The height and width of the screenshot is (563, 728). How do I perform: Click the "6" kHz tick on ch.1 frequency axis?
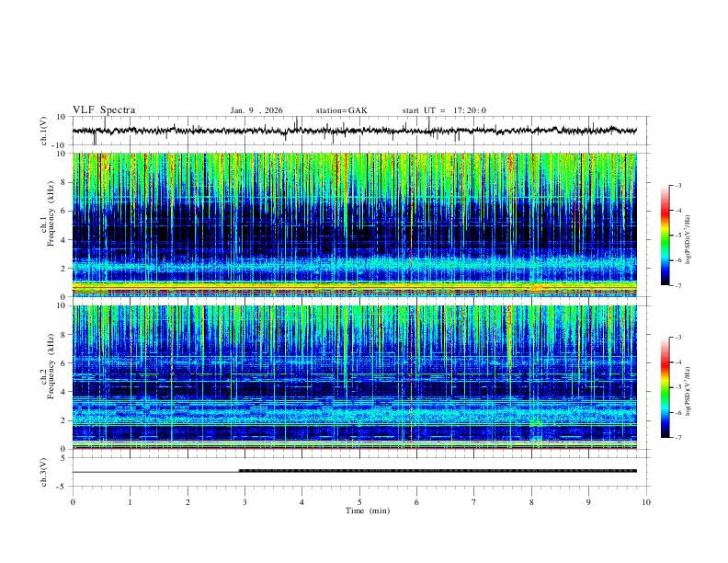click(63, 211)
